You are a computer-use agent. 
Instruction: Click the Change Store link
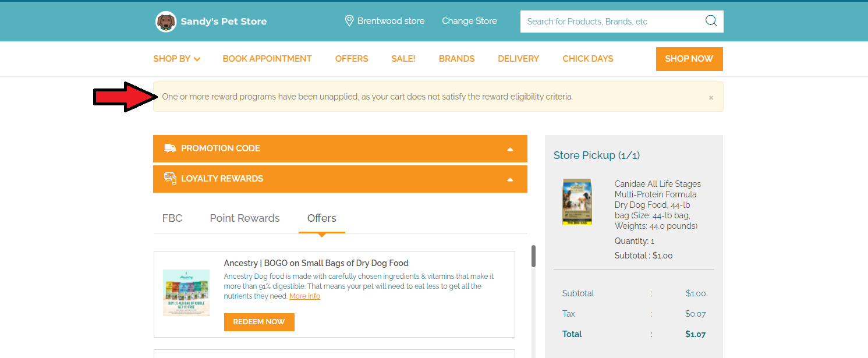[x=469, y=21]
